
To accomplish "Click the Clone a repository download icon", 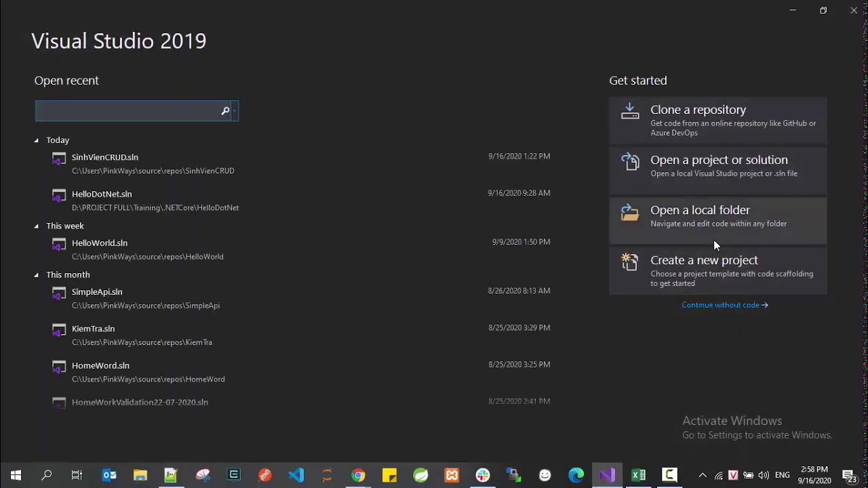I will (x=630, y=111).
